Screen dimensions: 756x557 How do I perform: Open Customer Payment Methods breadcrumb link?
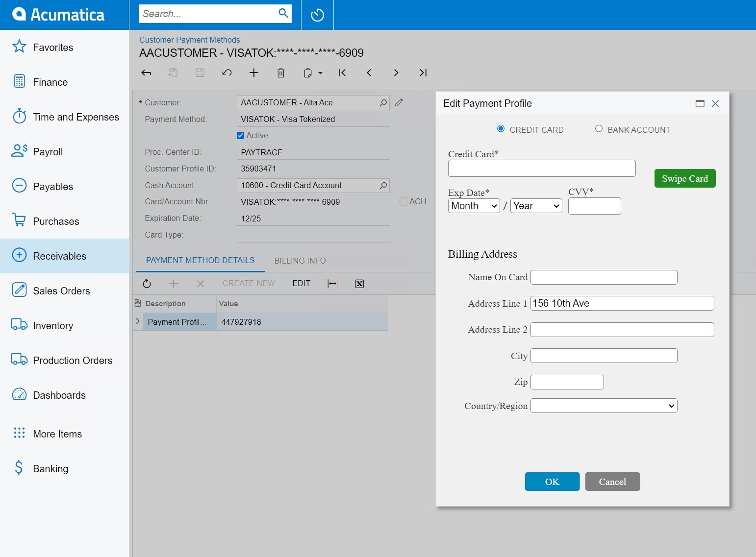(189, 40)
